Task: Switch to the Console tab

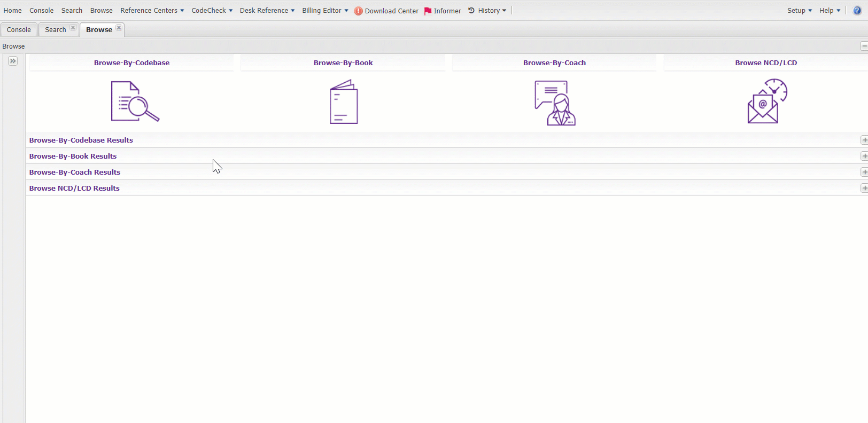Action: pyautogui.click(x=19, y=30)
